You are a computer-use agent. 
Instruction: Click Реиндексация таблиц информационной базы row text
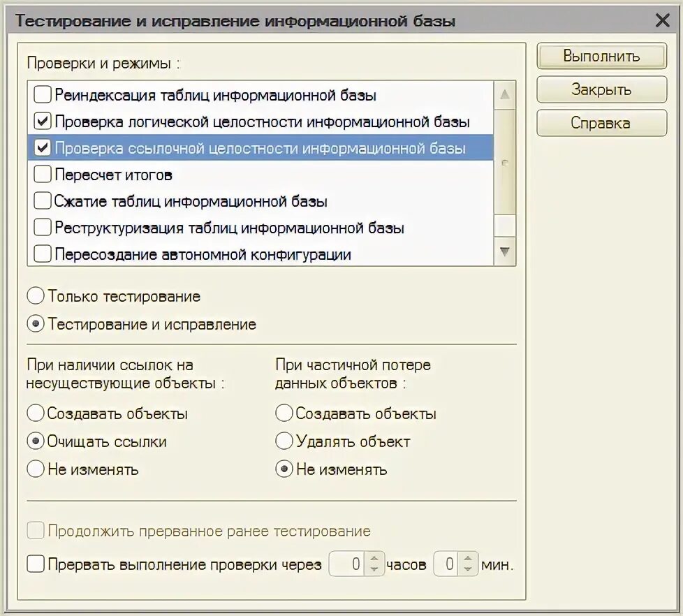click(216, 95)
